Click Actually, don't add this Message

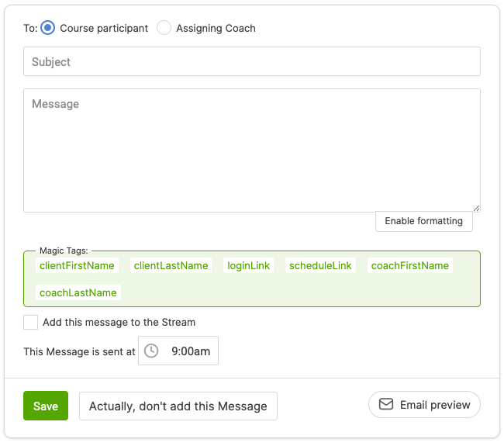coord(178,406)
